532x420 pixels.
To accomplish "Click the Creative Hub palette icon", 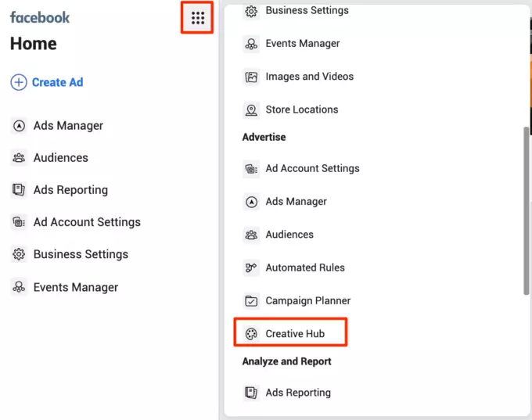I will [251, 334].
